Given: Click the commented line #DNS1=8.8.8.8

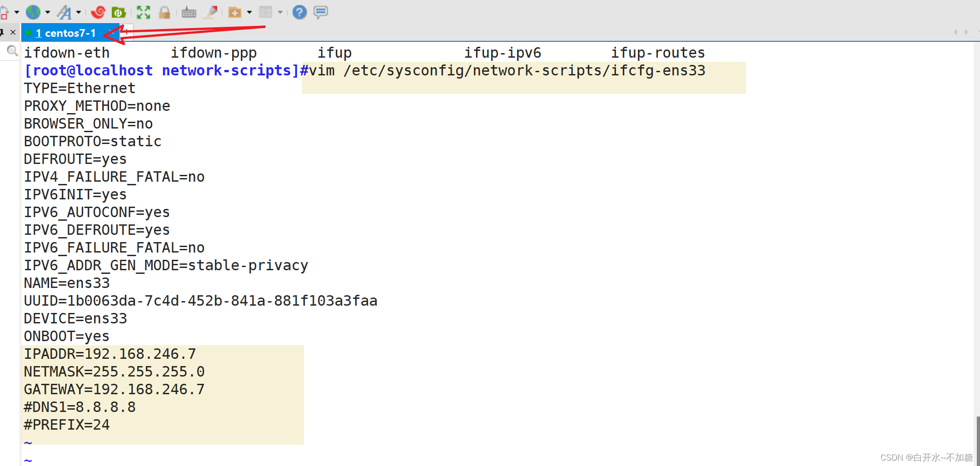Looking at the screenshot, I should (x=80, y=407).
